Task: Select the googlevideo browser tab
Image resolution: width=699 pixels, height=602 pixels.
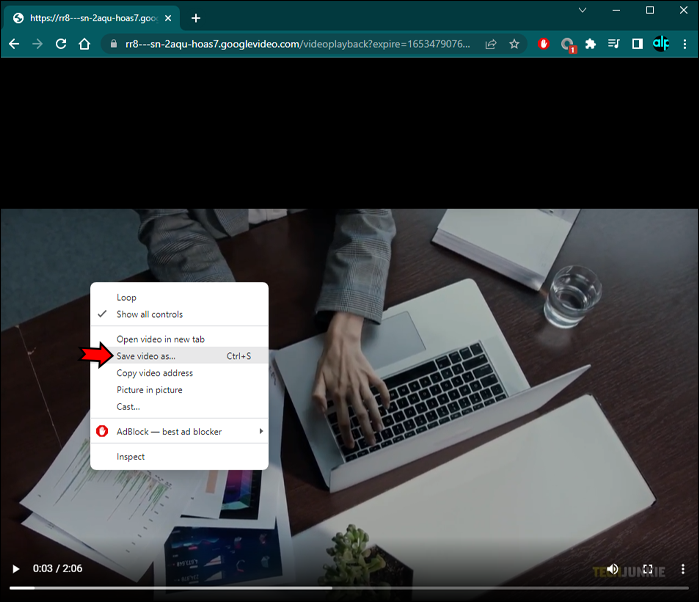Action: [x=91, y=18]
